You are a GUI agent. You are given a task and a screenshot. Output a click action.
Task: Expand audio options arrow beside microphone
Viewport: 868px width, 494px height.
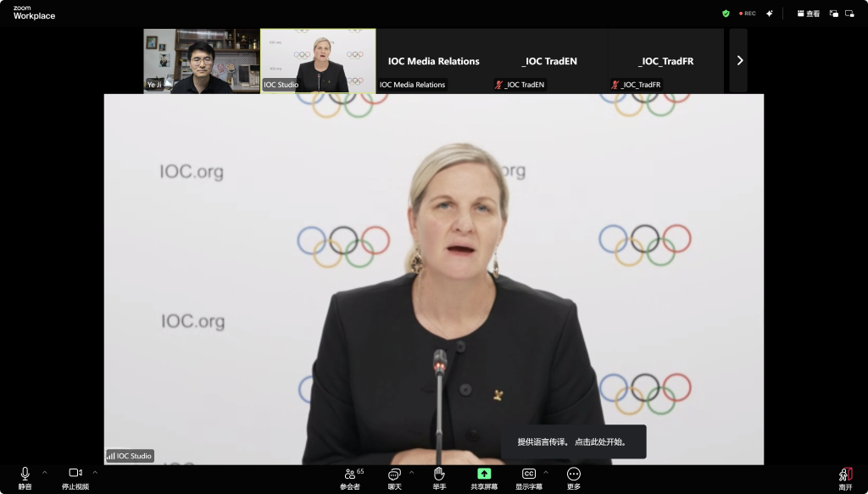point(45,472)
